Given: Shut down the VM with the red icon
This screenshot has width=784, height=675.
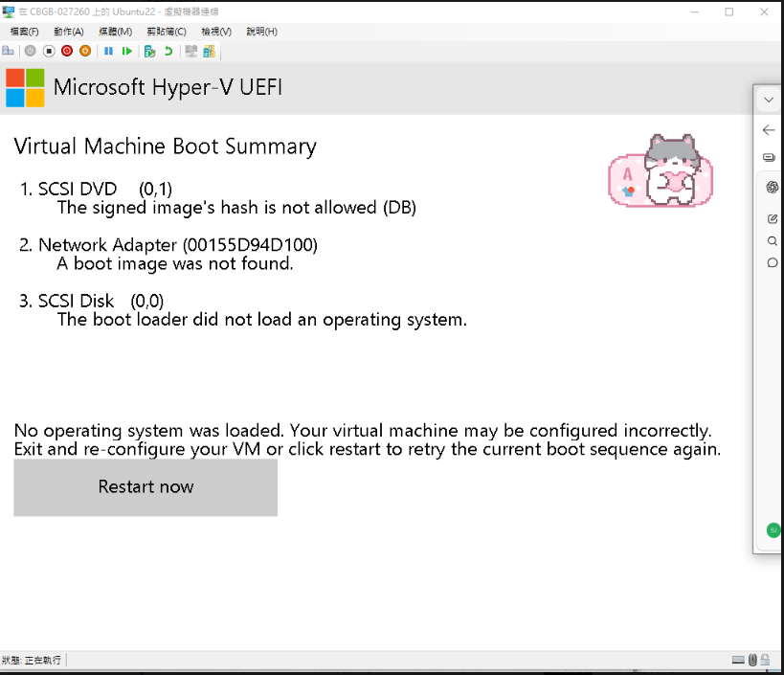Looking at the screenshot, I should coord(67,51).
